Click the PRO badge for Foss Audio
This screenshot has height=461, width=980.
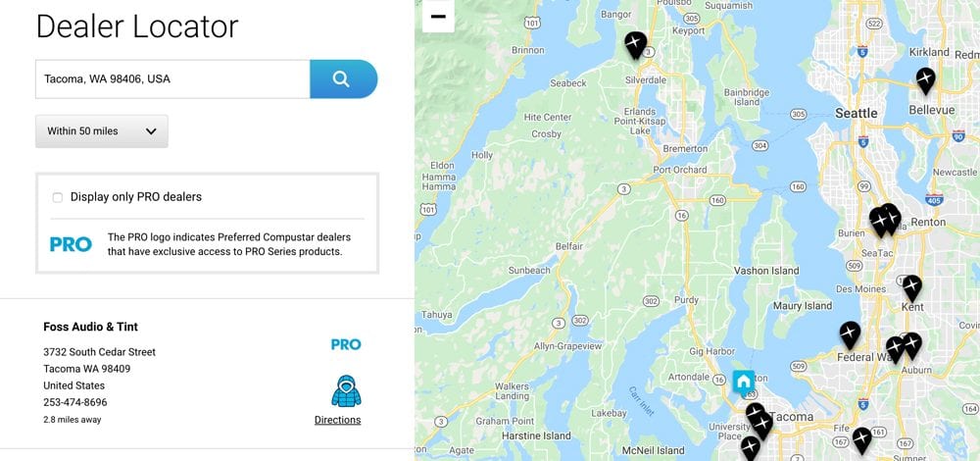[x=346, y=344]
